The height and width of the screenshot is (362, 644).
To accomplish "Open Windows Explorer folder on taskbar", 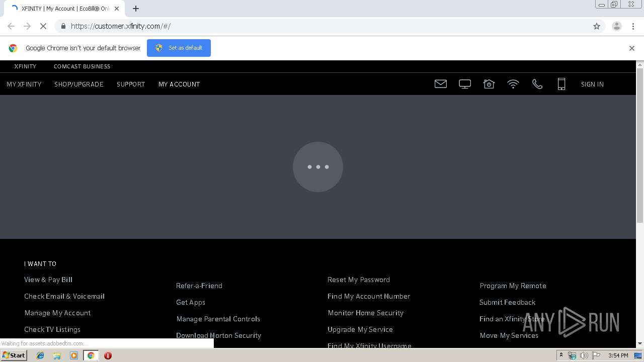I will (x=57, y=355).
